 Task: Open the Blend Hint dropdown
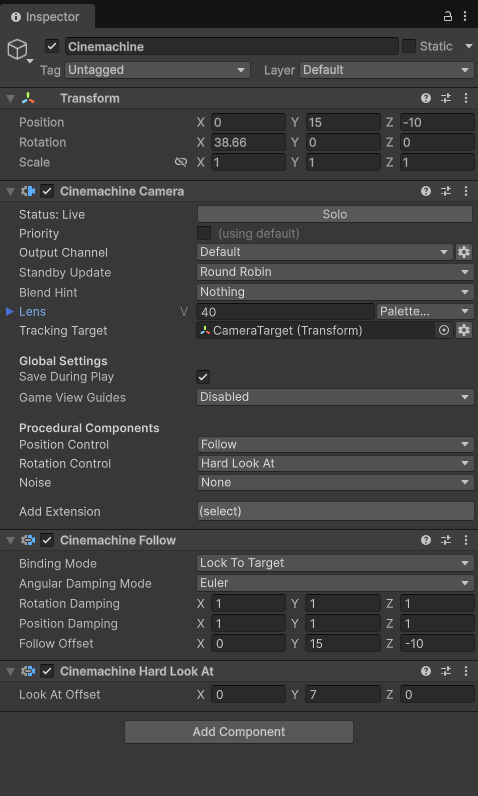click(335, 292)
